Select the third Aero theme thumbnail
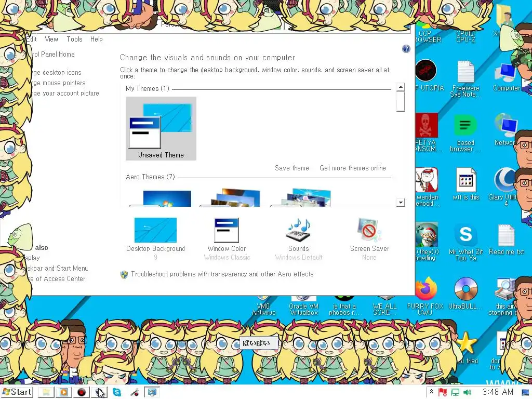This screenshot has width=532, height=399. (302, 197)
